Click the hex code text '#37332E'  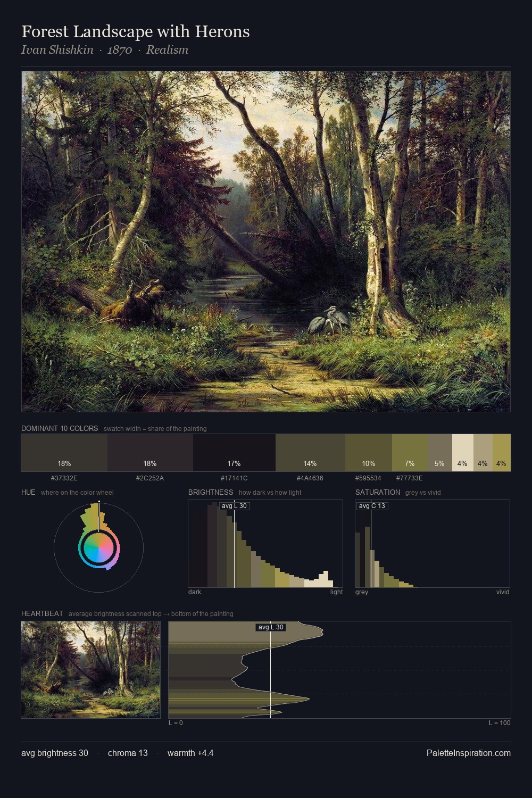(64, 478)
